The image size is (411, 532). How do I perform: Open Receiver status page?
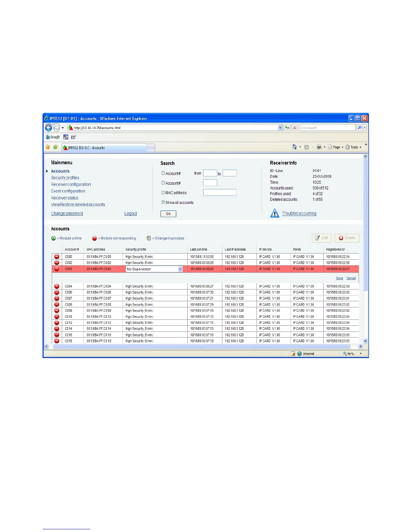point(64,198)
